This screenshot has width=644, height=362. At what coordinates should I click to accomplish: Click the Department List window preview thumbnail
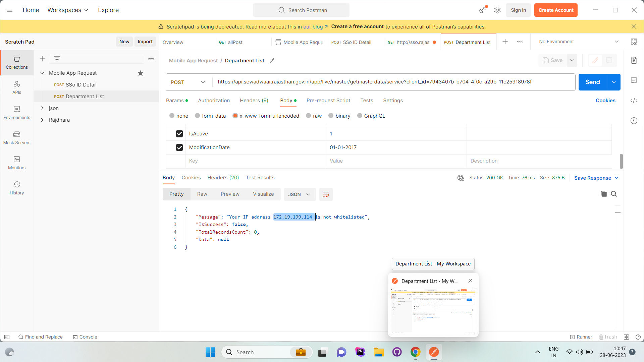pyautogui.click(x=433, y=311)
